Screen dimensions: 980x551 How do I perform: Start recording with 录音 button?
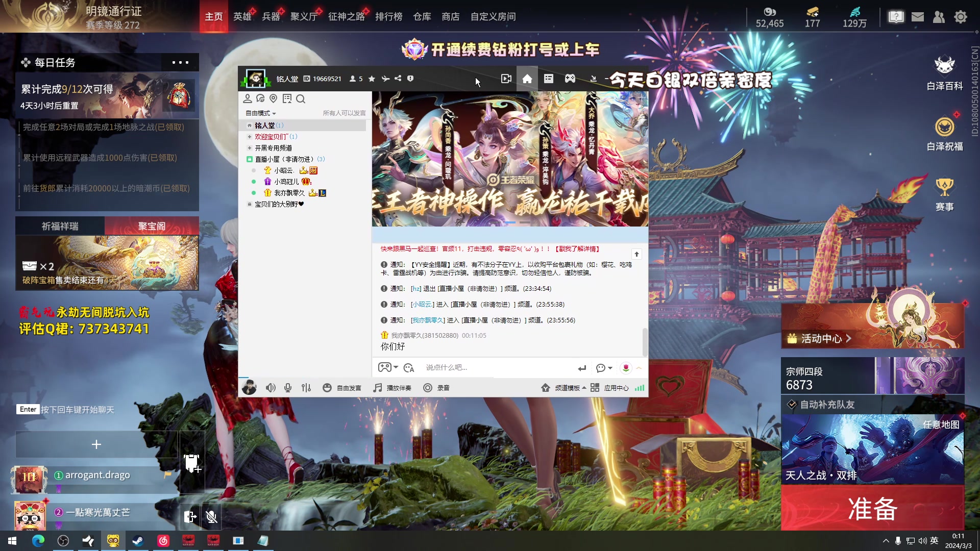click(x=436, y=388)
